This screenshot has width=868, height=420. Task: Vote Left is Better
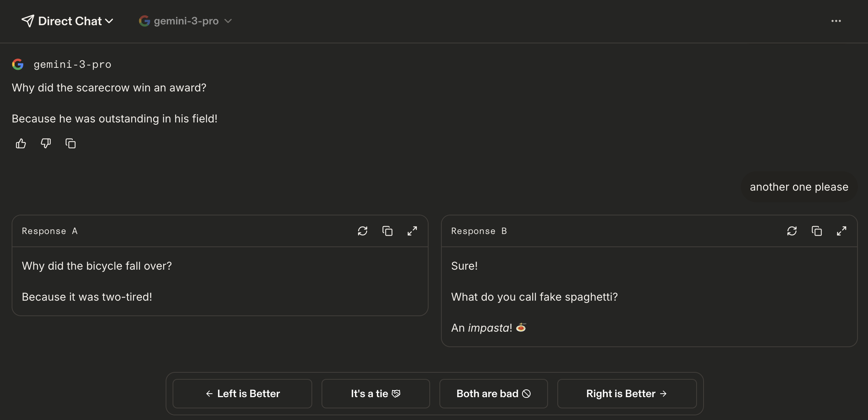coord(242,394)
